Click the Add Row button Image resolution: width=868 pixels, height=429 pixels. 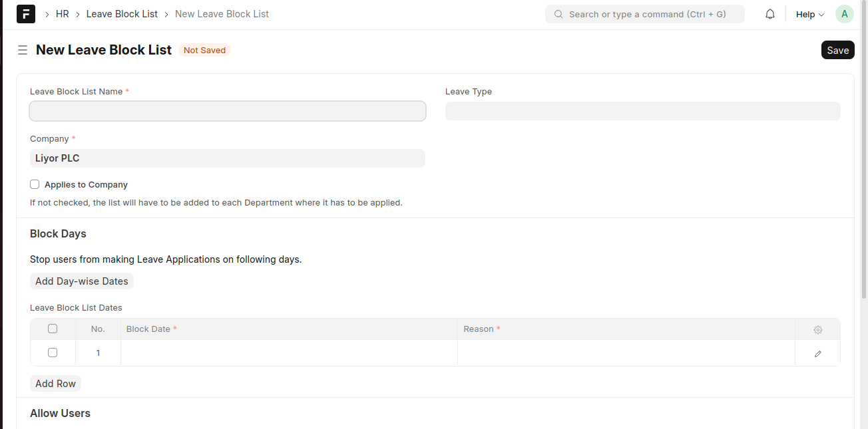coord(55,384)
